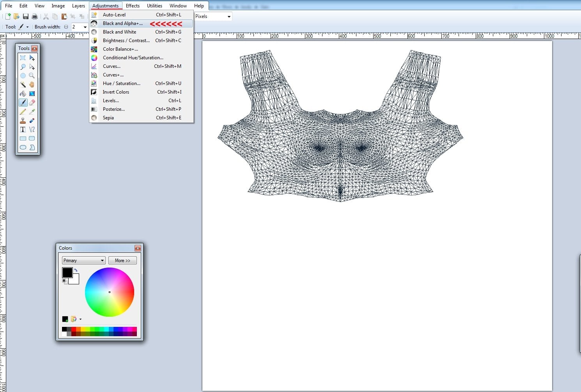This screenshot has width=581, height=392.
Task: Select the Pan hand tool
Action: point(32,84)
